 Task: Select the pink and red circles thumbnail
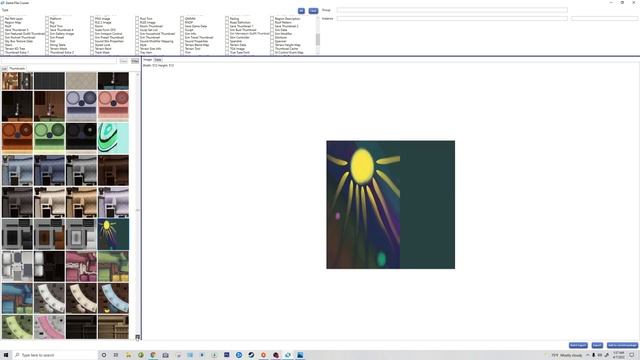113,106
